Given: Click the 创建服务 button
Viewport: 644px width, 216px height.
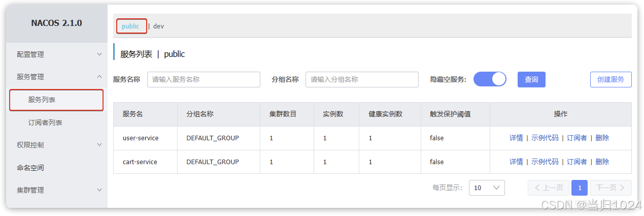Looking at the screenshot, I should (611, 79).
